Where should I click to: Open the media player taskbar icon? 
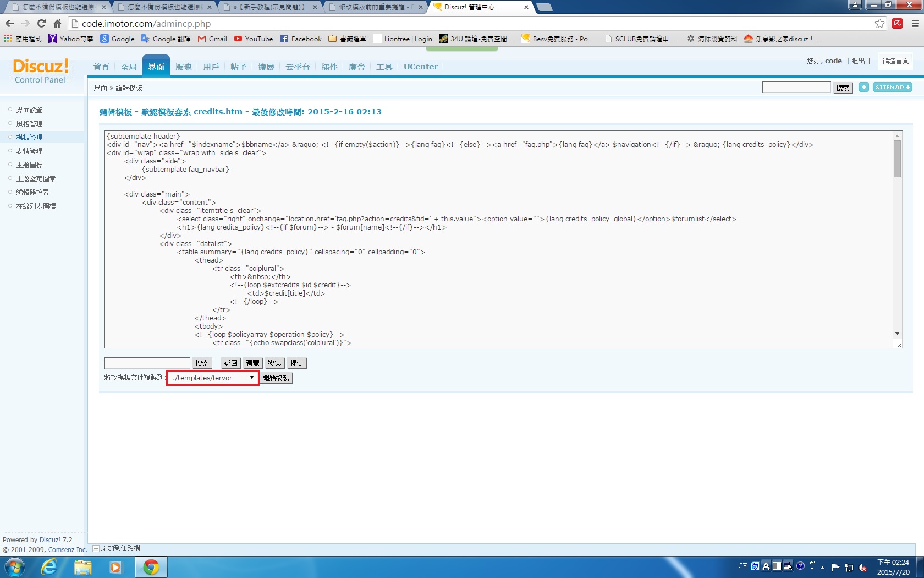coord(116,567)
